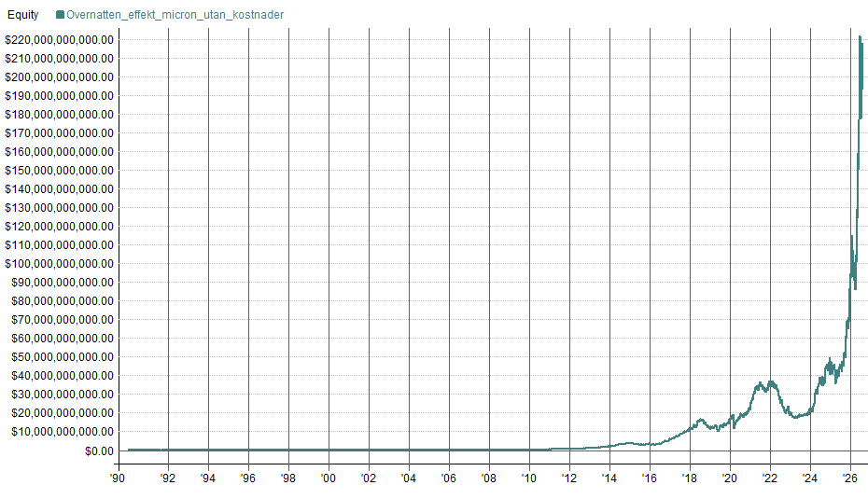Click the '04 year label

(409, 478)
